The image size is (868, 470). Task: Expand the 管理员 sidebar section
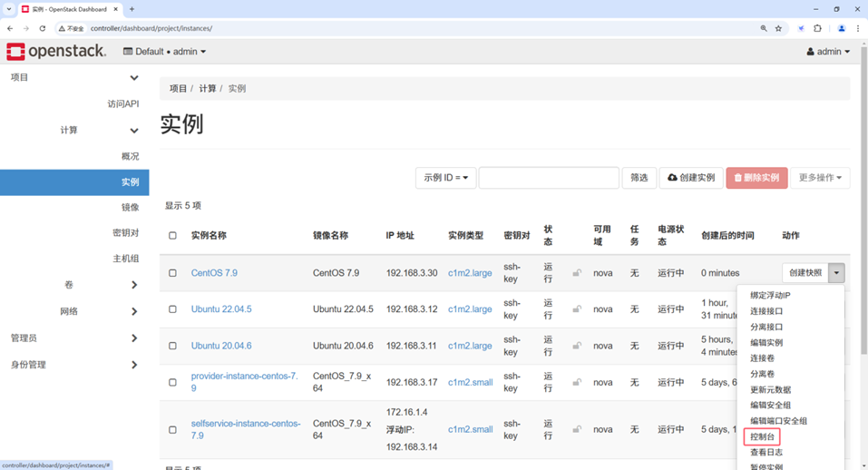(134, 338)
